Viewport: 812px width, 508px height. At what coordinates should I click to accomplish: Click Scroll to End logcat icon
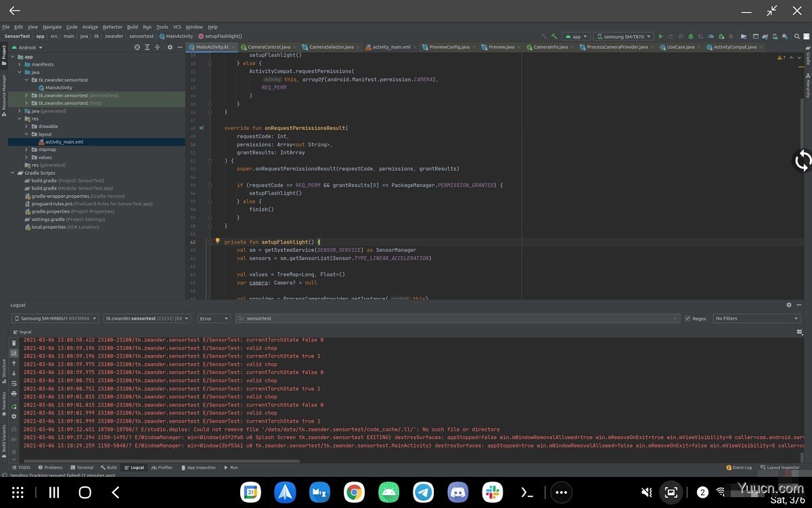click(x=14, y=354)
